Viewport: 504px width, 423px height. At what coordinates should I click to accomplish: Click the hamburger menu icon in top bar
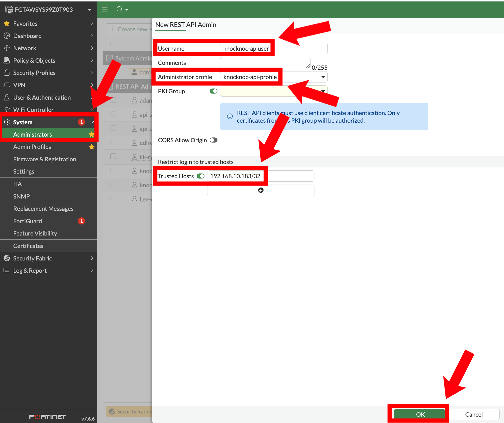(x=105, y=9)
